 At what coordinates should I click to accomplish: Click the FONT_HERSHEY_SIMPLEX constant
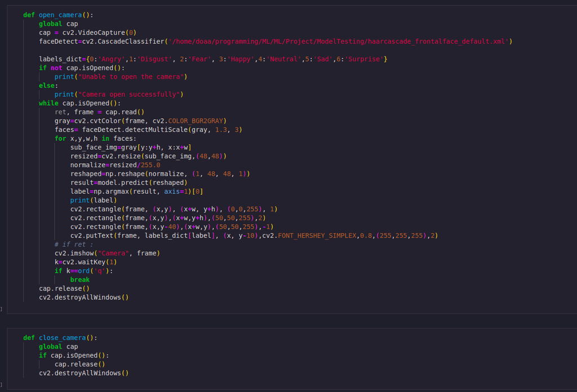(317, 236)
